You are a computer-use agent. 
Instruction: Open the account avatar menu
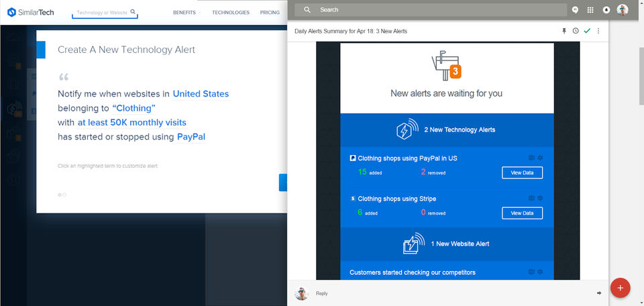tap(623, 10)
